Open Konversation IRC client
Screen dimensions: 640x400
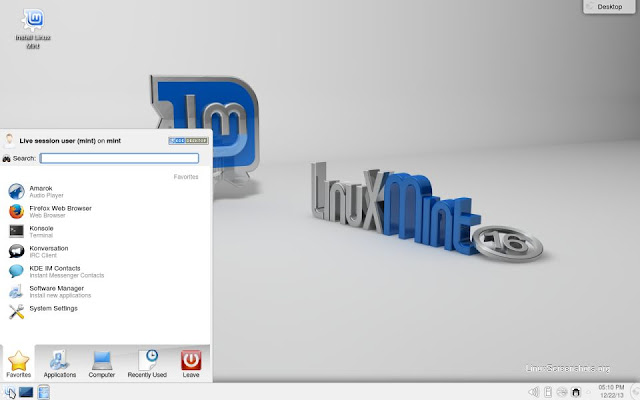[x=103, y=251]
